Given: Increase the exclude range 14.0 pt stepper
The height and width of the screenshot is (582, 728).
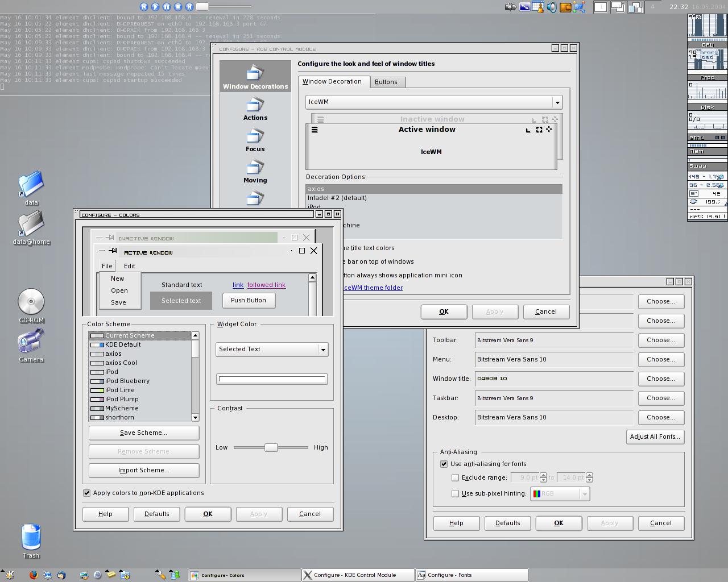Looking at the screenshot, I should coord(589,475).
